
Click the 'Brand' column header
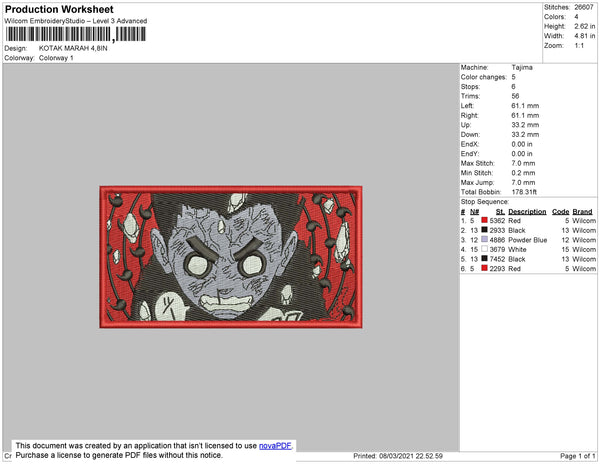click(582, 212)
